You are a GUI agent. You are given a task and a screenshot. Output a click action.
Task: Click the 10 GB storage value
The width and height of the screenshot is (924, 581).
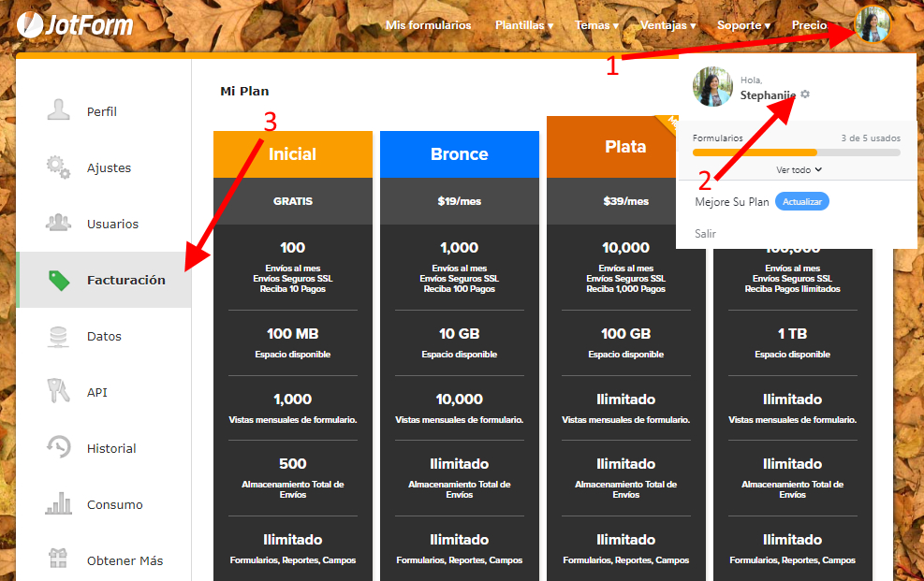tap(460, 334)
